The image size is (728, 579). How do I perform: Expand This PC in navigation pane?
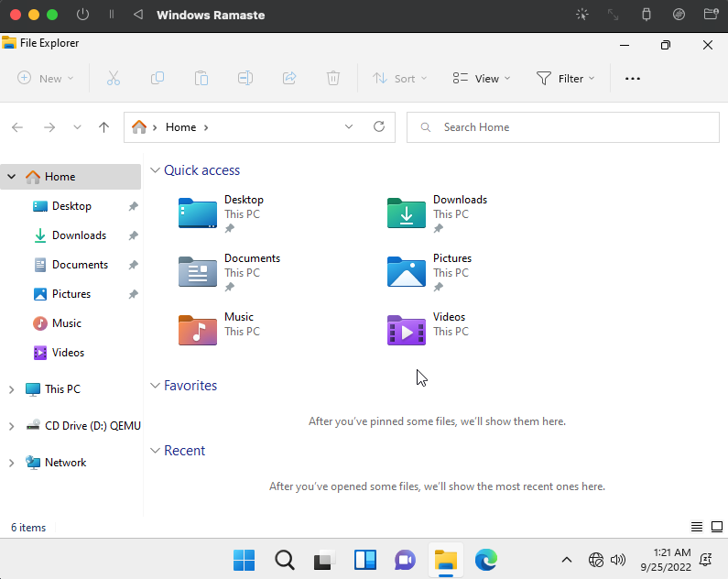12,389
